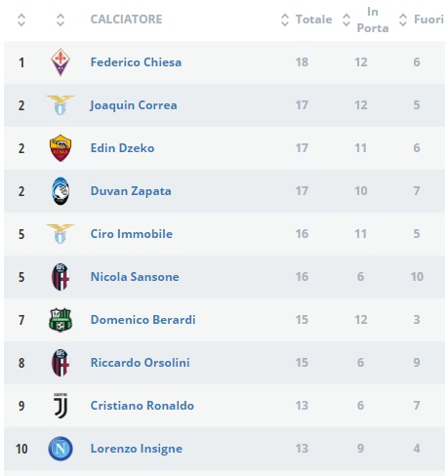Image resolution: width=448 pixels, height=476 pixels.
Task: Click the Sassuolo crest beside Domenico Berardi
Action: click(61, 320)
